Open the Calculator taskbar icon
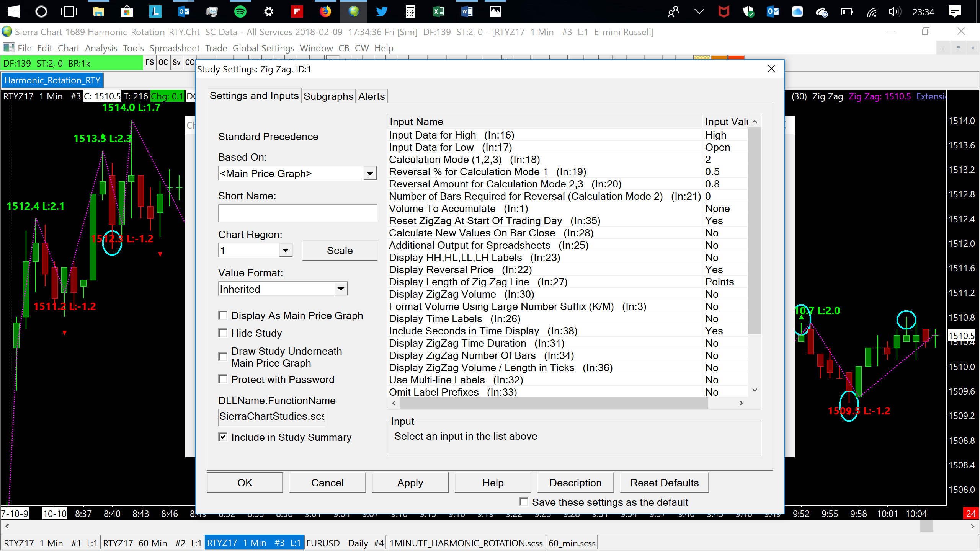The height and width of the screenshot is (551, 980). pos(410,11)
